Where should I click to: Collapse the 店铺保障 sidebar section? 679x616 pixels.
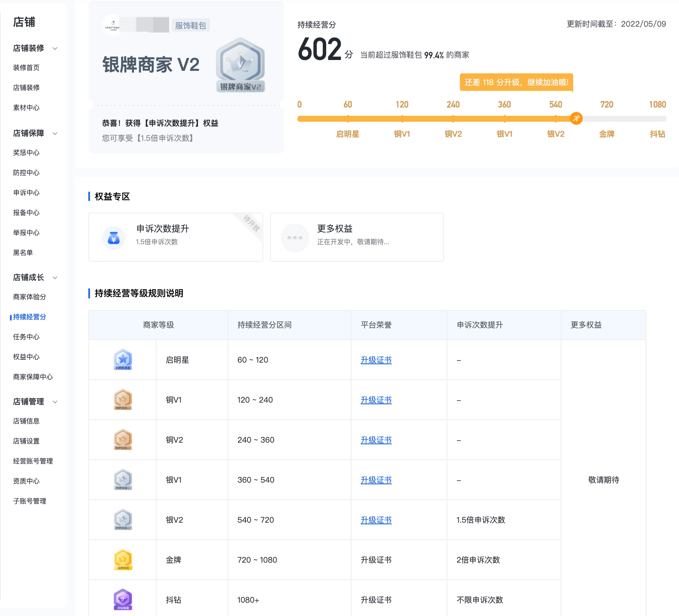pyautogui.click(x=55, y=133)
